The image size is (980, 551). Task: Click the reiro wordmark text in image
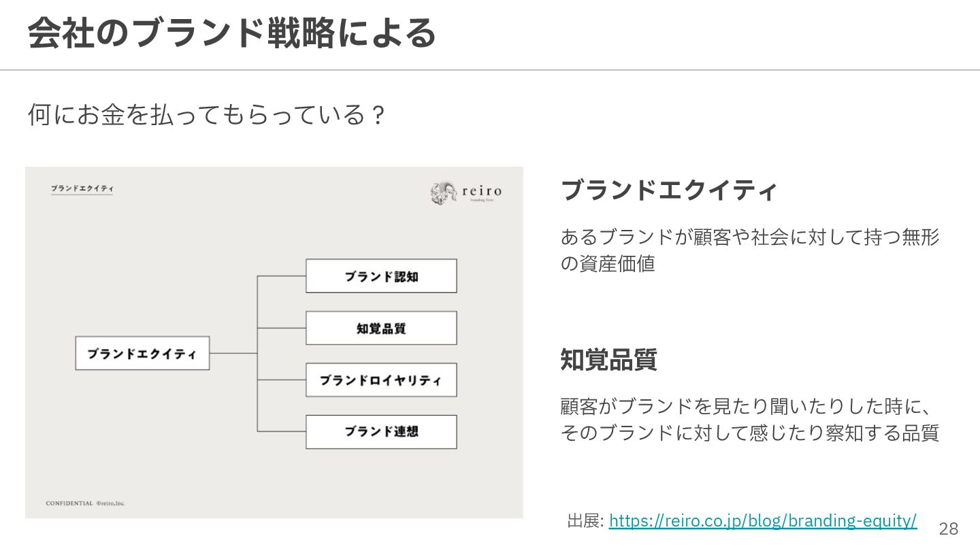482,191
